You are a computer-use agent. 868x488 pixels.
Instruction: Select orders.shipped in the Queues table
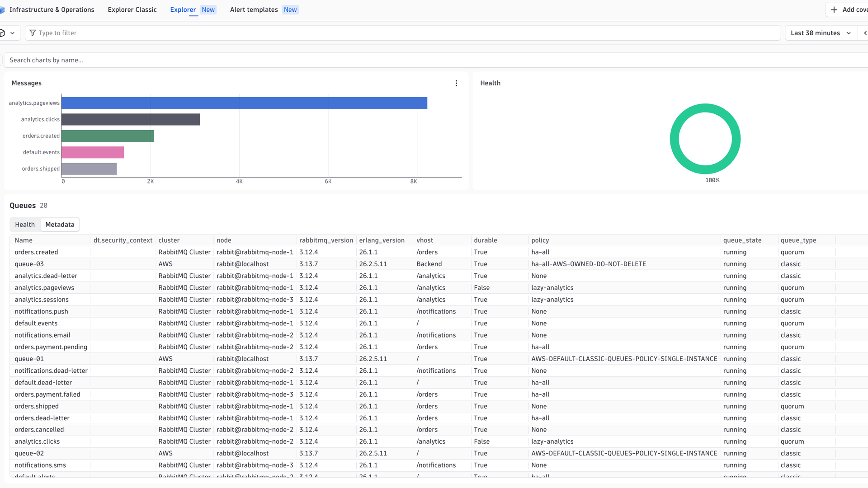tap(37, 406)
